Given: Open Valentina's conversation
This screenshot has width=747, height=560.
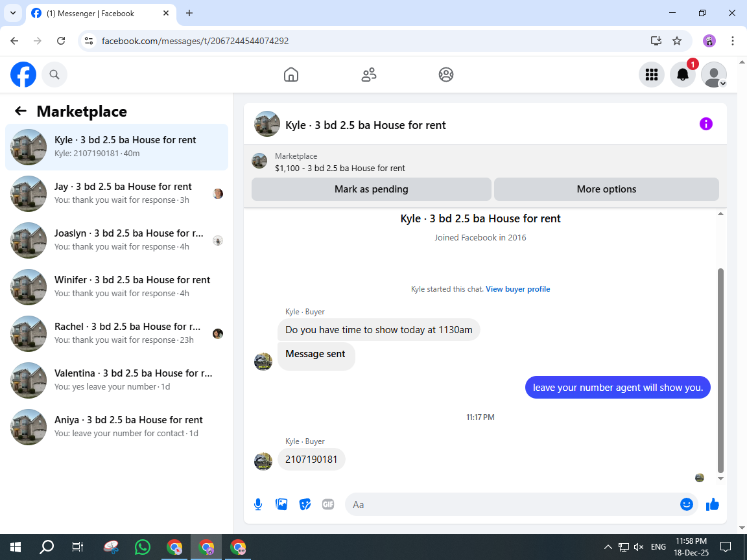Looking at the screenshot, I should click(117, 380).
